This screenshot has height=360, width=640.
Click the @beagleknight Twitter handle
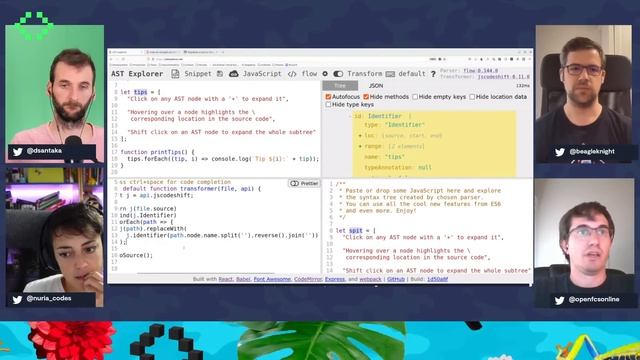592,151
